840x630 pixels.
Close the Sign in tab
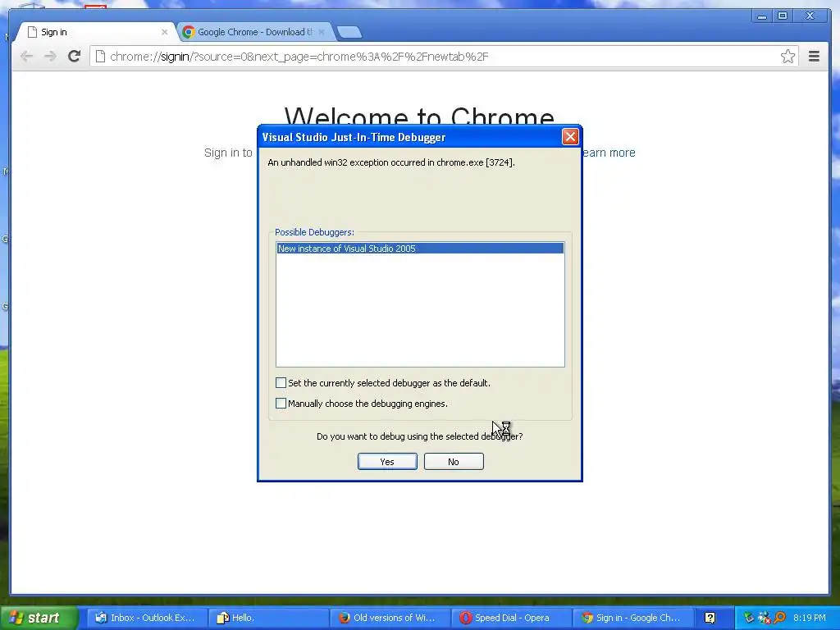tap(164, 32)
